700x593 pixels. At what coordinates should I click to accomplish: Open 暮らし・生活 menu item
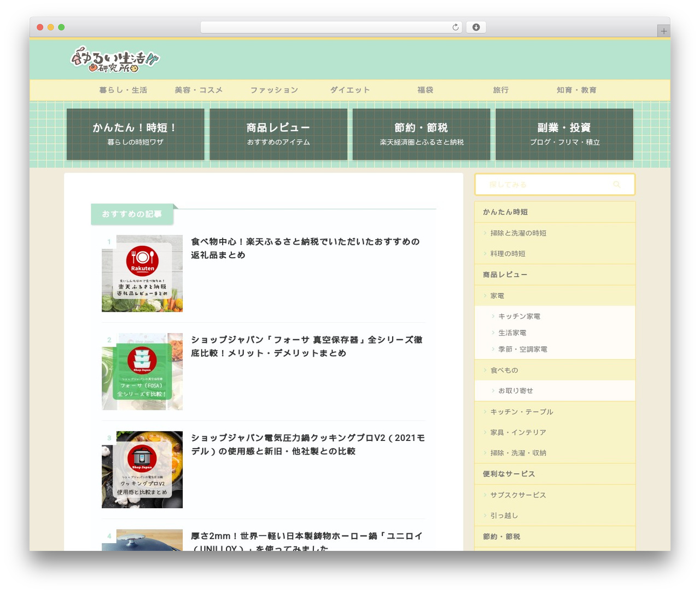[123, 90]
